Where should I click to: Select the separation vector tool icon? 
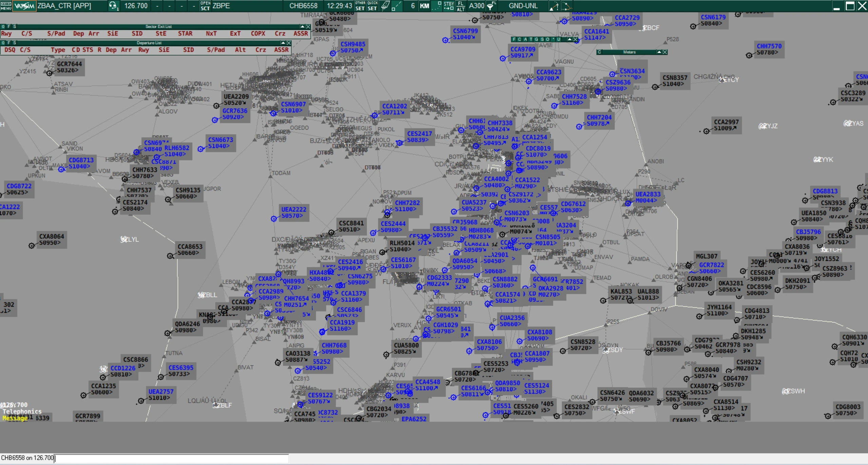(x=554, y=6)
